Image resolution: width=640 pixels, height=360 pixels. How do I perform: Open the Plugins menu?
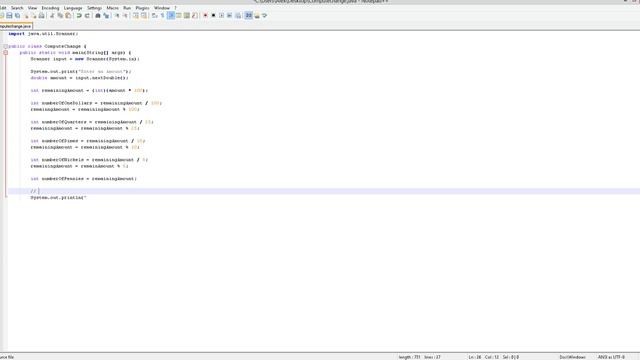tap(142, 8)
